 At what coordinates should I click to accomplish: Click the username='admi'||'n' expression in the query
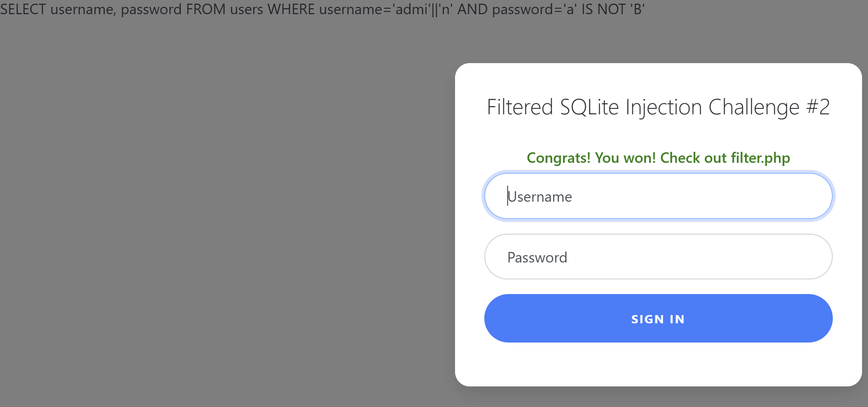(x=386, y=9)
